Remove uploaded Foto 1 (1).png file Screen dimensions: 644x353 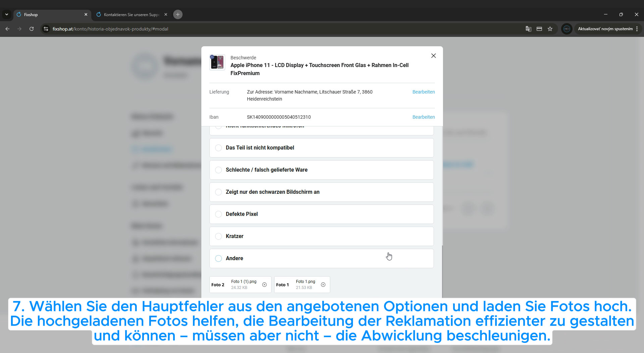click(264, 285)
